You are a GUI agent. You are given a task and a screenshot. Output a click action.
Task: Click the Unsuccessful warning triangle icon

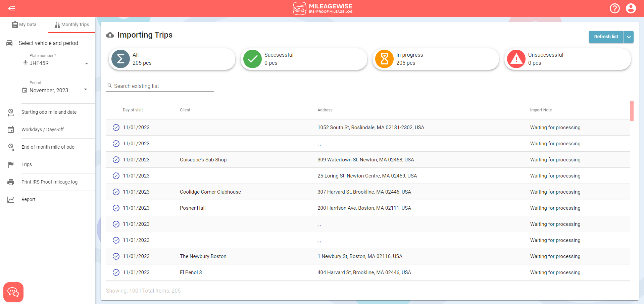pos(516,59)
